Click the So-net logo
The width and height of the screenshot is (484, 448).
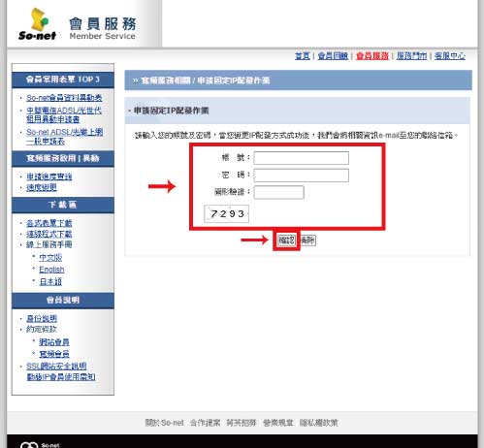click(x=37, y=24)
